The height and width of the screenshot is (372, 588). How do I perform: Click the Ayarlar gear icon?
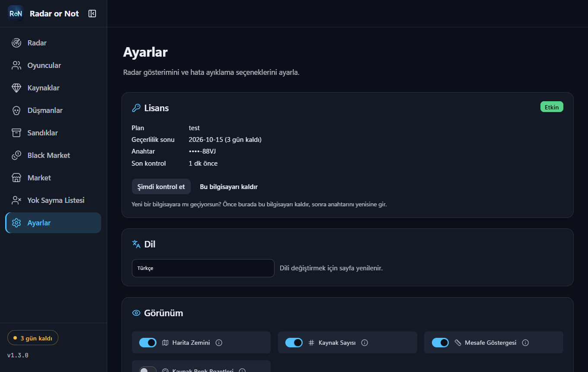[x=16, y=223]
